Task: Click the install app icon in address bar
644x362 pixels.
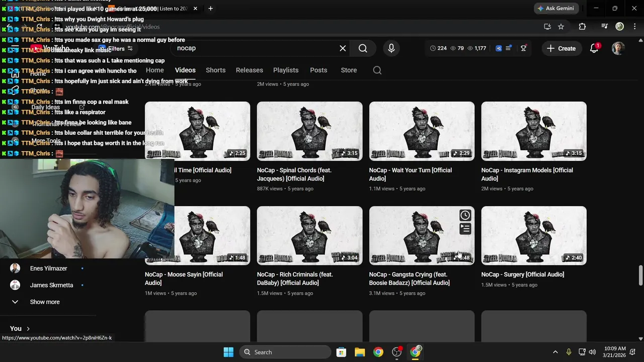Action: 547,27
